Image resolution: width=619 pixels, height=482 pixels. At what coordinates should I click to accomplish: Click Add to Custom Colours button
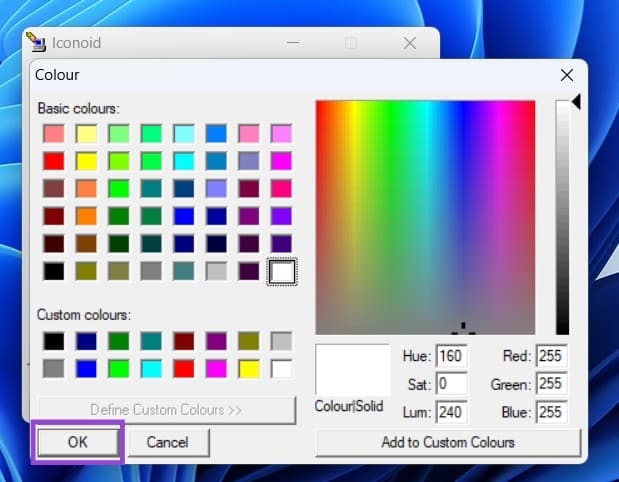pyautogui.click(x=448, y=442)
